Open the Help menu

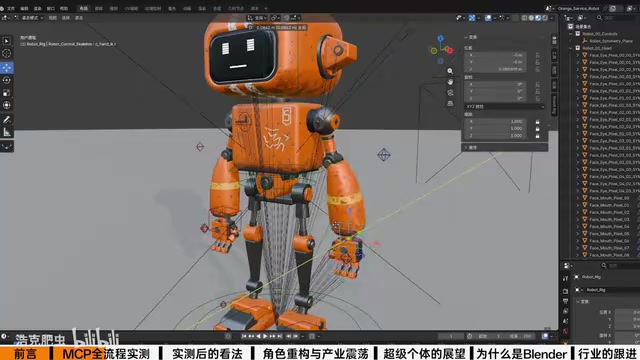pyautogui.click(x=64, y=8)
